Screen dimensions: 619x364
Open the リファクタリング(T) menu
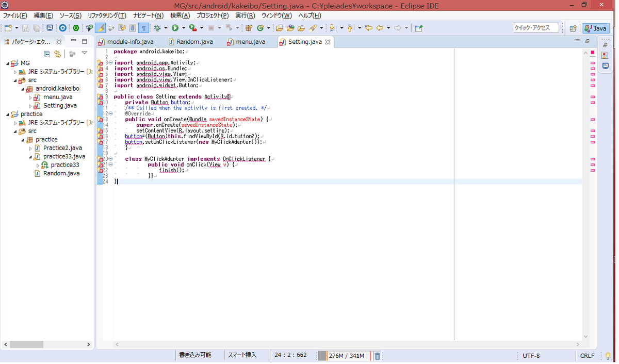[107, 15]
